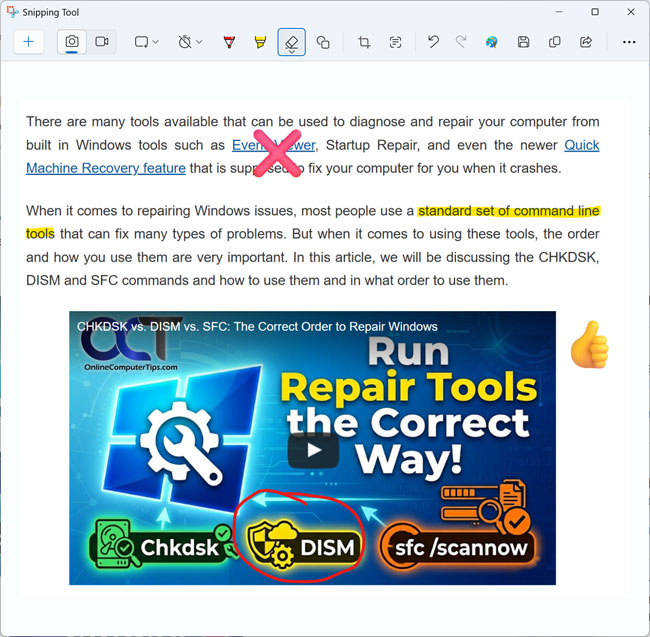Copy the snip to the clipboard
This screenshot has height=637, width=650.
pyautogui.click(x=554, y=42)
